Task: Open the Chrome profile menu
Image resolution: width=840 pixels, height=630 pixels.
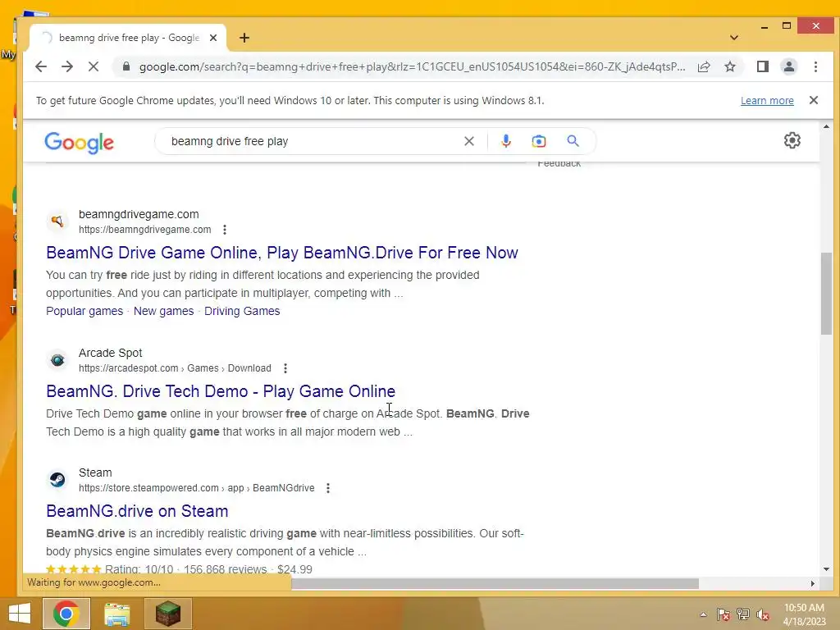Action: click(789, 66)
